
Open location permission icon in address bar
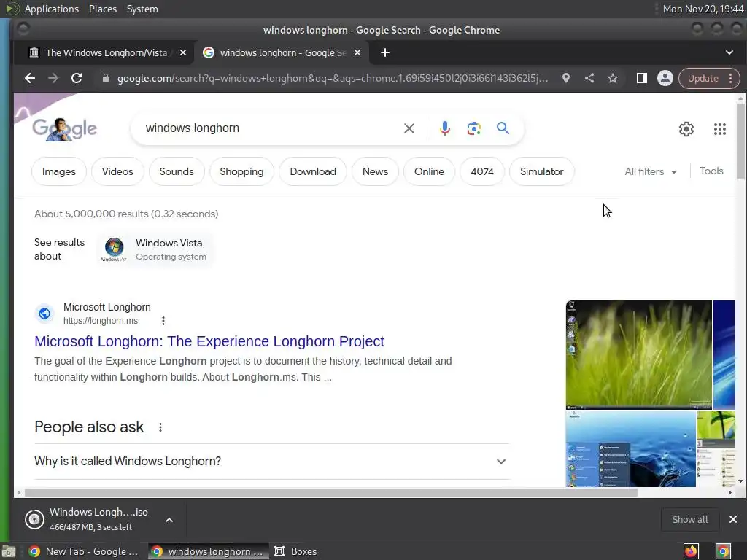click(565, 78)
